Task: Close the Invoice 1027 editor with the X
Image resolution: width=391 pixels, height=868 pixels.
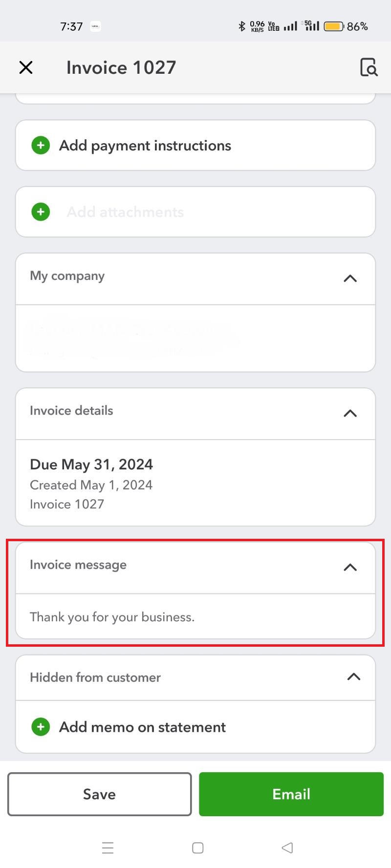Action: tap(25, 67)
